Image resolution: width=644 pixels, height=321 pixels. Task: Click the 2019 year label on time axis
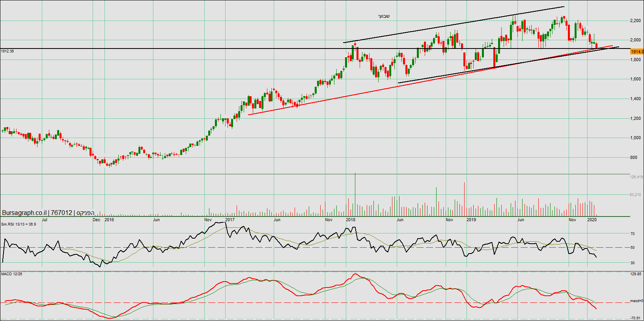pos(471,220)
